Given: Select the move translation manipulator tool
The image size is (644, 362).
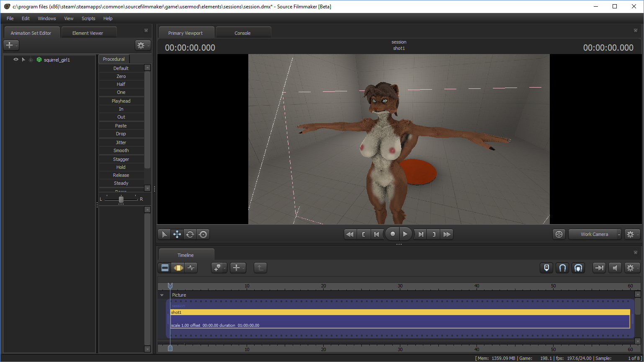Looking at the screenshot, I should click(177, 234).
